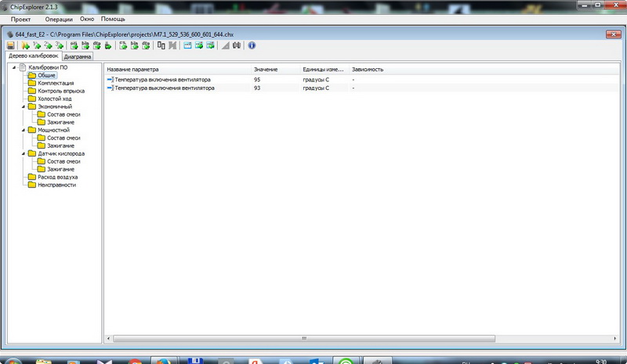Click the compare columns toolbar icon

click(161, 45)
